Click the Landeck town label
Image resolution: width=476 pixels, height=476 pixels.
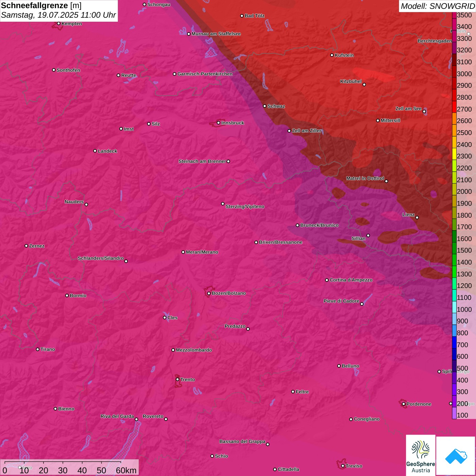pos(107,151)
